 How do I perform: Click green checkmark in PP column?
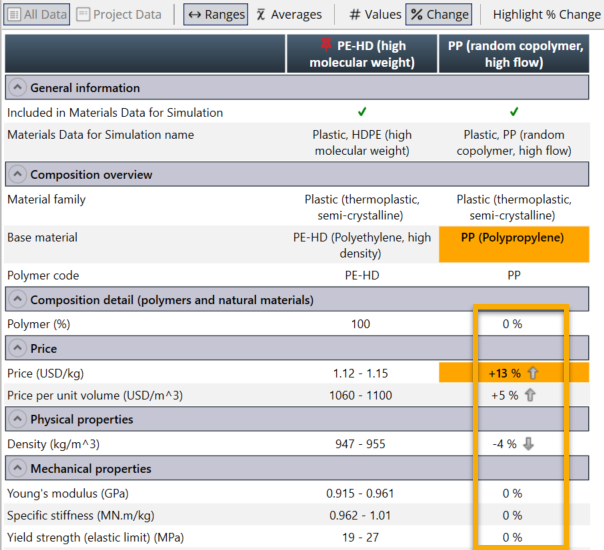[513, 113]
